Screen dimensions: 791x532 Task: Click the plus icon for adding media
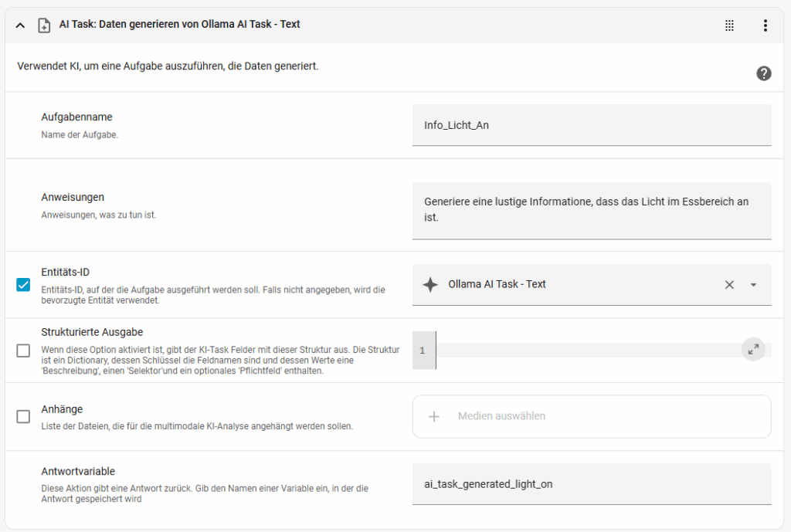click(434, 416)
